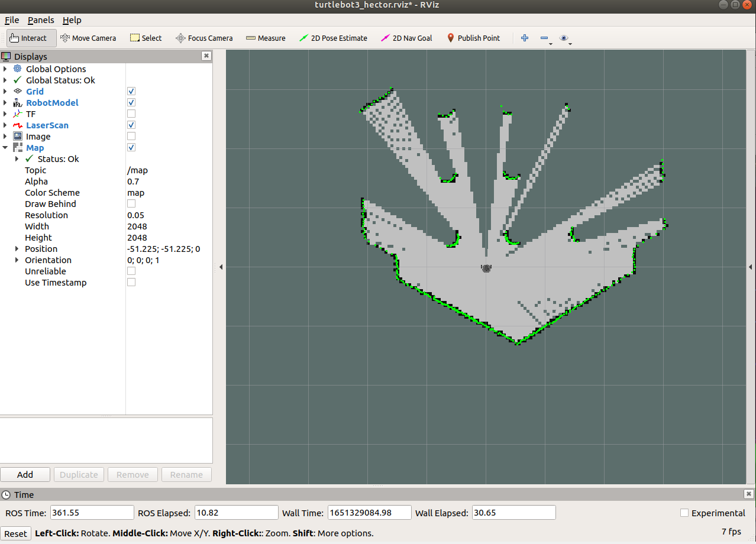Activate the 2D Nav Goal tool

pyautogui.click(x=406, y=38)
